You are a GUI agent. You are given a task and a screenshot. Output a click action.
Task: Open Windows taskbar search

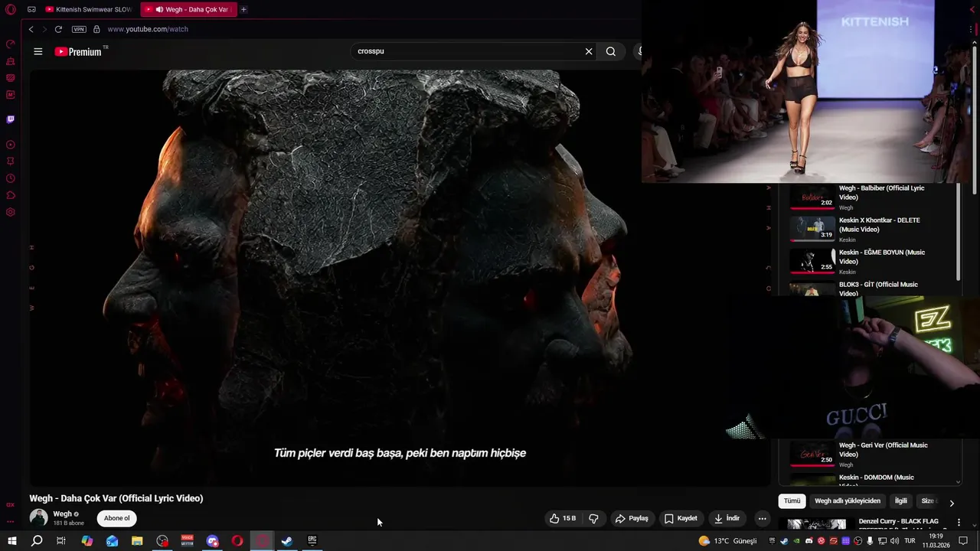tap(37, 541)
